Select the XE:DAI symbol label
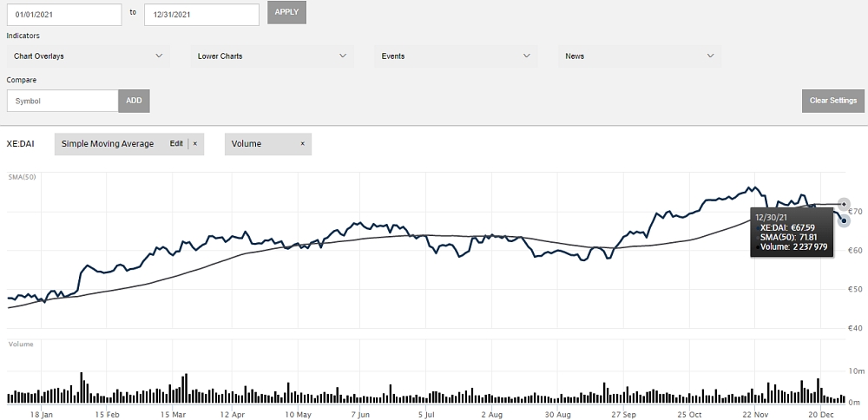Image resolution: width=868 pixels, height=420 pixels. [x=20, y=144]
